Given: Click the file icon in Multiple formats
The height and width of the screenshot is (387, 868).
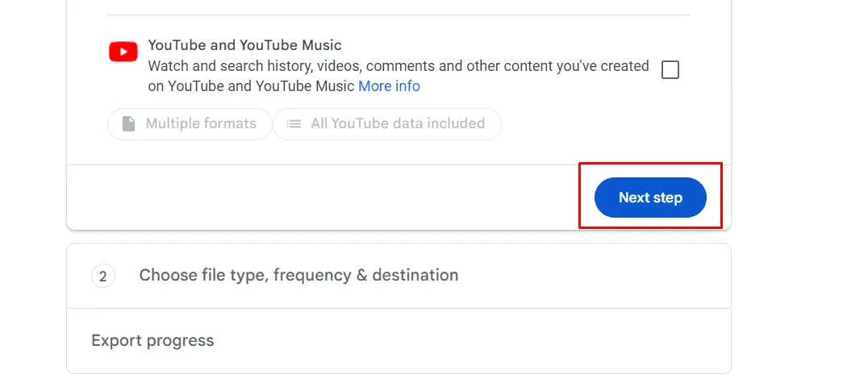Looking at the screenshot, I should click(x=128, y=123).
